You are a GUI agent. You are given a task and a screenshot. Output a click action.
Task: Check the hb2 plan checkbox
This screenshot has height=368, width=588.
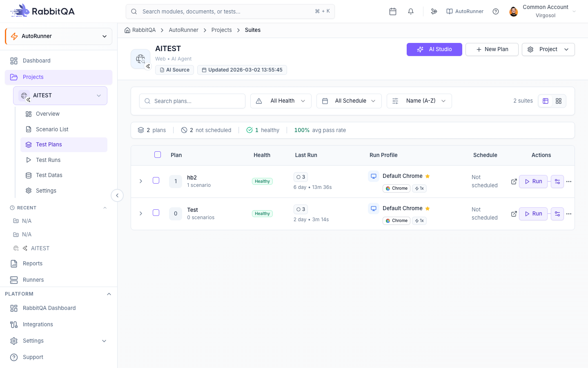pos(156,180)
